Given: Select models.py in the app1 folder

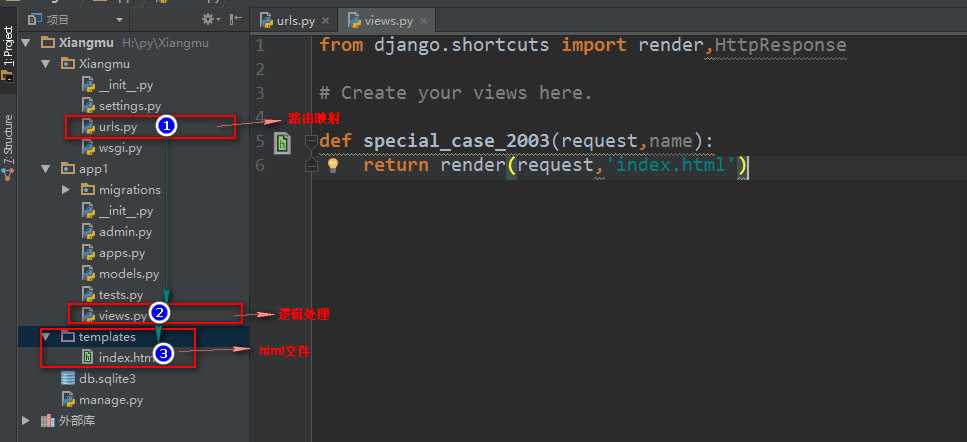Looking at the screenshot, I should pos(128,274).
